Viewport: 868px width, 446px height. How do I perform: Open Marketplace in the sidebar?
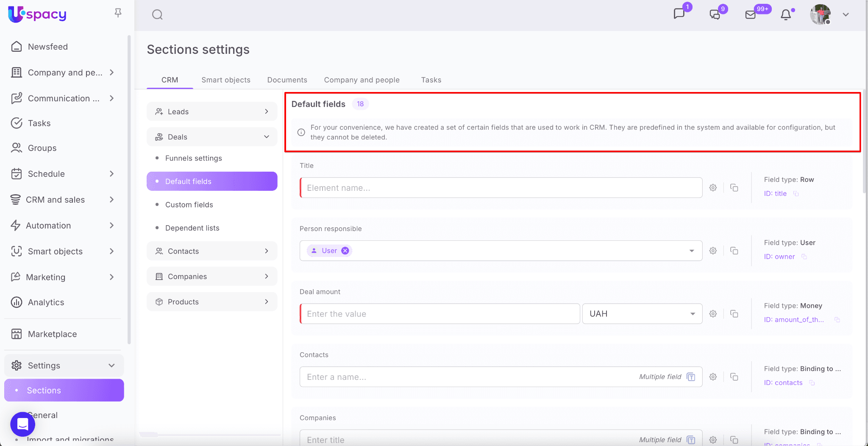click(x=52, y=334)
